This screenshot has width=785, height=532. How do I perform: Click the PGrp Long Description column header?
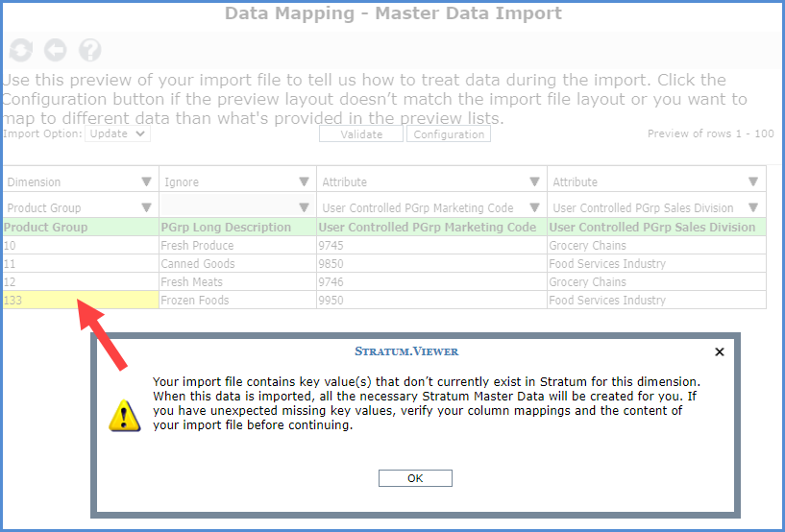pyautogui.click(x=236, y=228)
